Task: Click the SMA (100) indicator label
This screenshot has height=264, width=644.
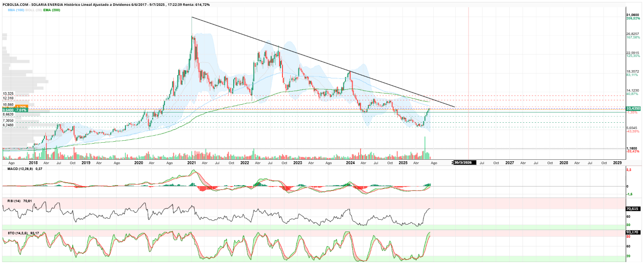Action: pyautogui.click(x=16, y=10)
